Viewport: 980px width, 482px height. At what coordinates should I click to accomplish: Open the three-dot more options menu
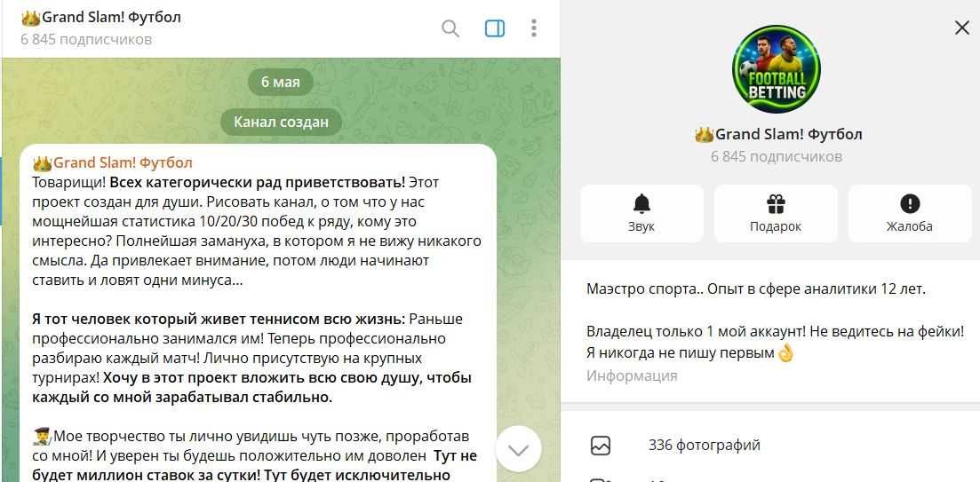[x=533, y=28]
